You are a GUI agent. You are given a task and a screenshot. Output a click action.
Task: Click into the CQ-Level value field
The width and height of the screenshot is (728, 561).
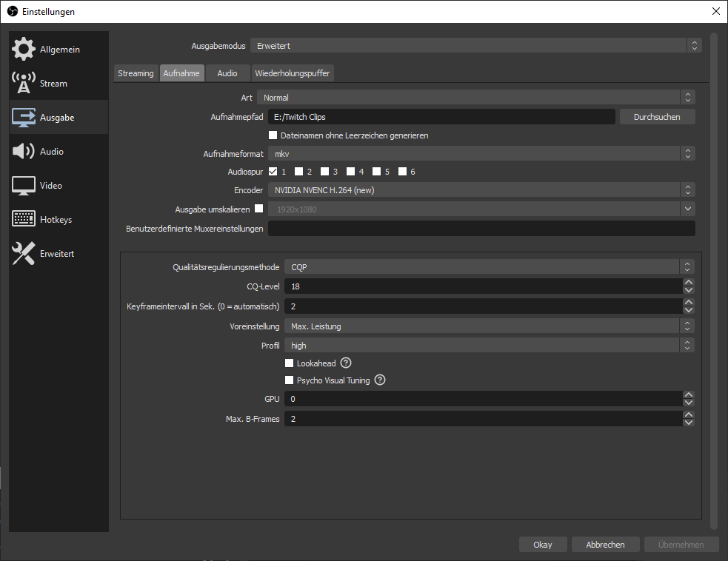click(481, 286)
